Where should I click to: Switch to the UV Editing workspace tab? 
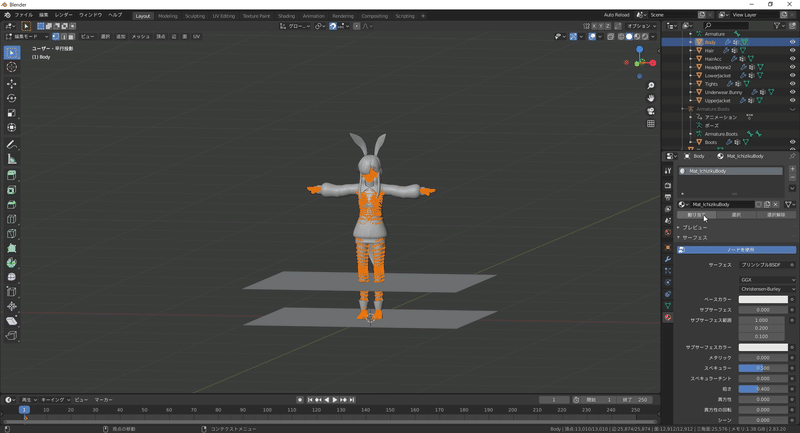point(224,16)
